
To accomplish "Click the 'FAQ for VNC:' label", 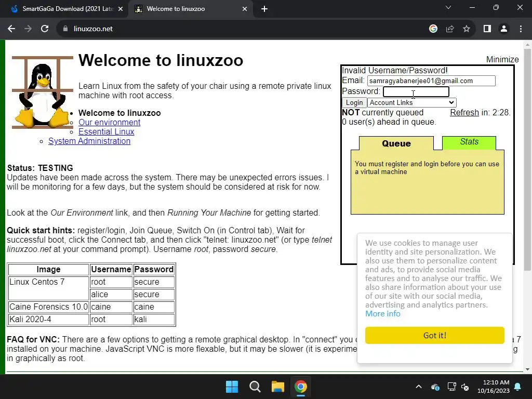I will point(33,340).
